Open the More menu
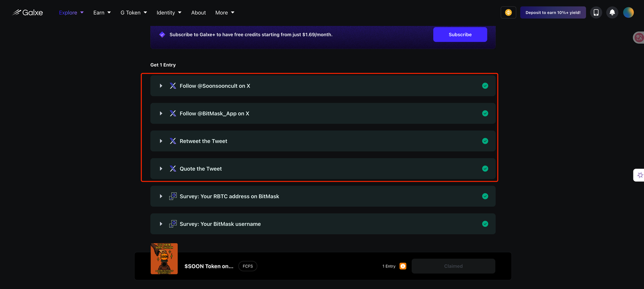Screen dimensions: 644x289 pos(225,13)
